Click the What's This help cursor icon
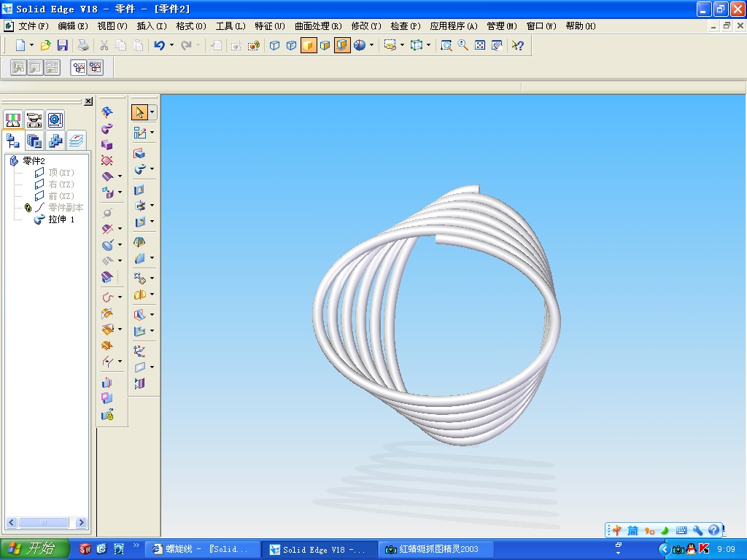The width and height of the screenshot is (747, 560). click(x=518, y=45)
